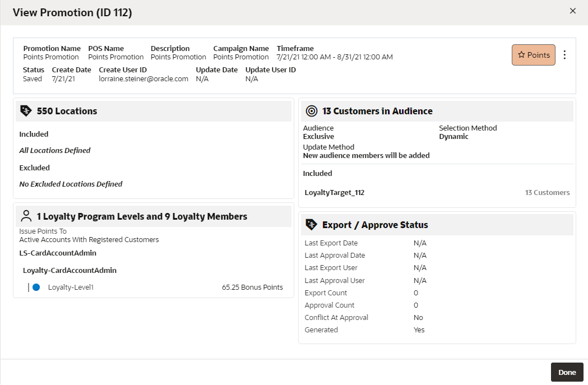The image size is (588, 385).
Task: Click the Done button
Action: (567, 372)
